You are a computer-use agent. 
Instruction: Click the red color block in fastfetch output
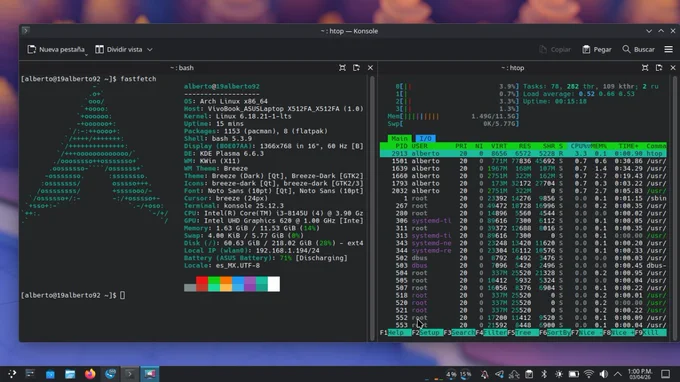point(202,284)
